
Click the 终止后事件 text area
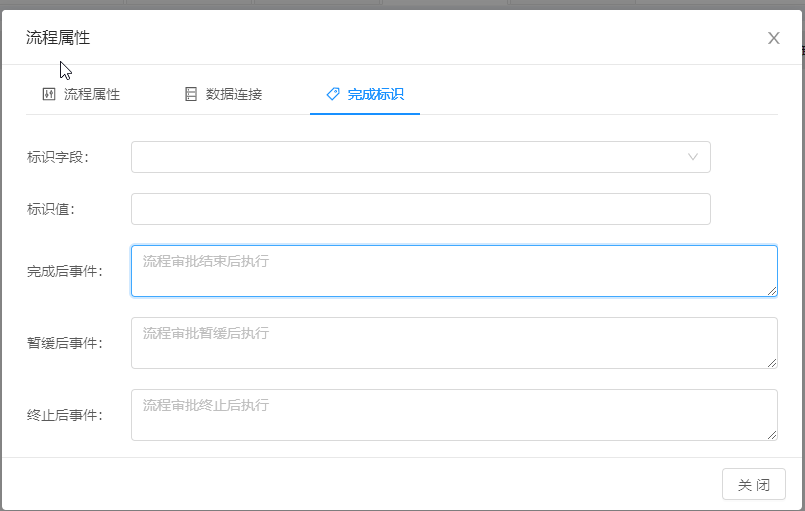click(454, 415)
